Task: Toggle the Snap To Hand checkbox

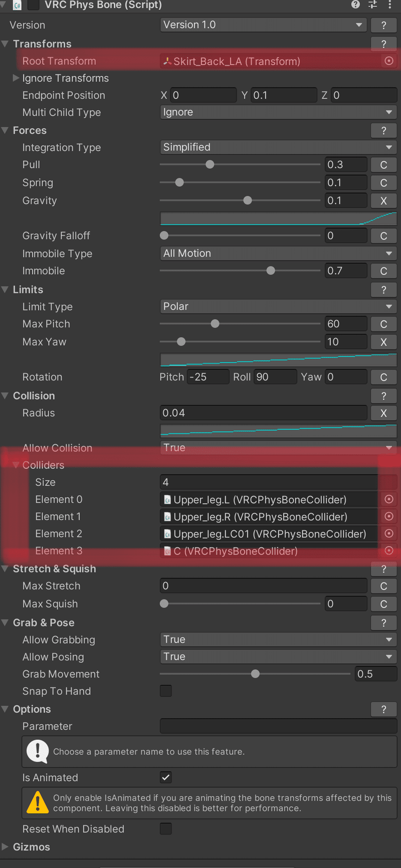Action: (166, 691)
